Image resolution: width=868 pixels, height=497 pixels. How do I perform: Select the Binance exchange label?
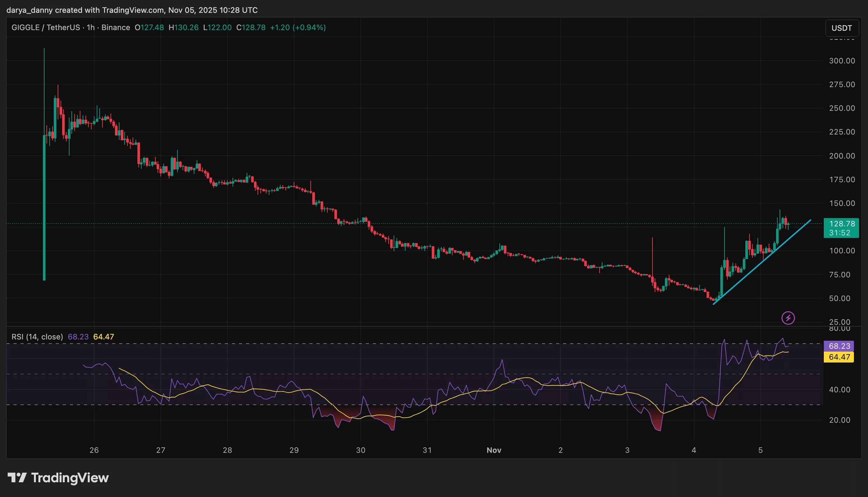(116, 28)
